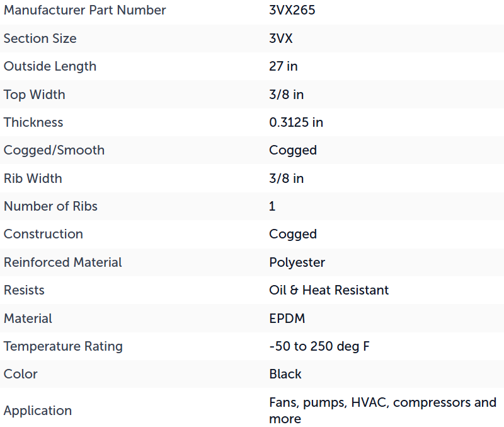
Task: Select the Section Size value 3VX
Action: (281, 38)
